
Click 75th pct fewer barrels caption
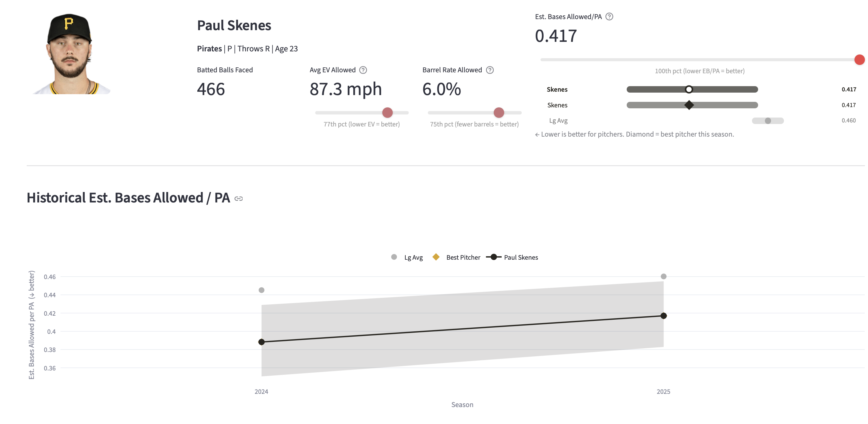(474, 124)
